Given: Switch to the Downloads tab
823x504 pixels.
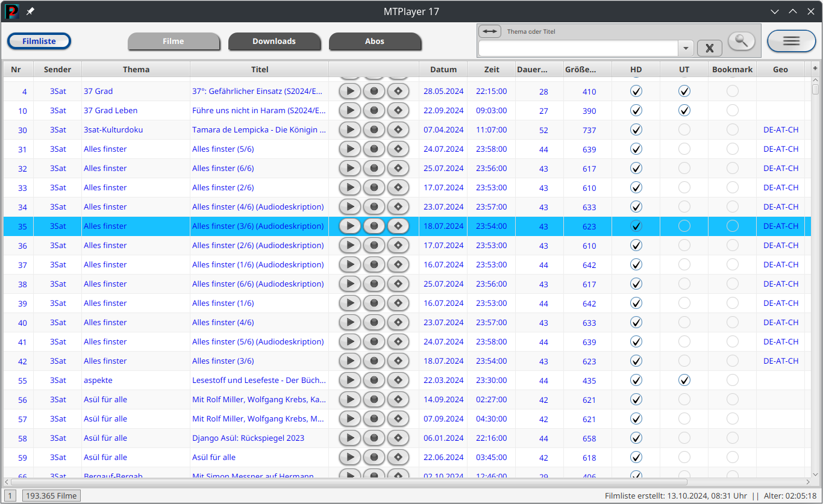Looking at the screenshot, I should coord(274,42).
